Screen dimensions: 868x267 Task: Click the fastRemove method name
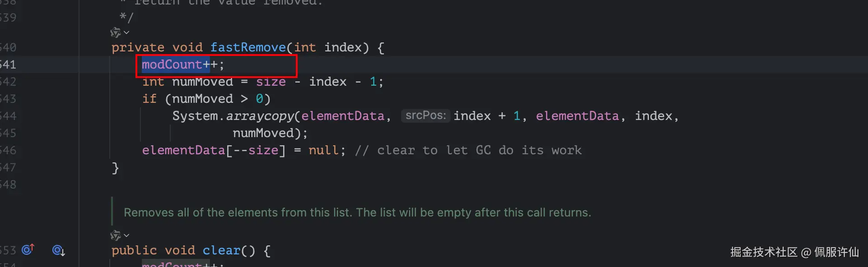point(248,47)
